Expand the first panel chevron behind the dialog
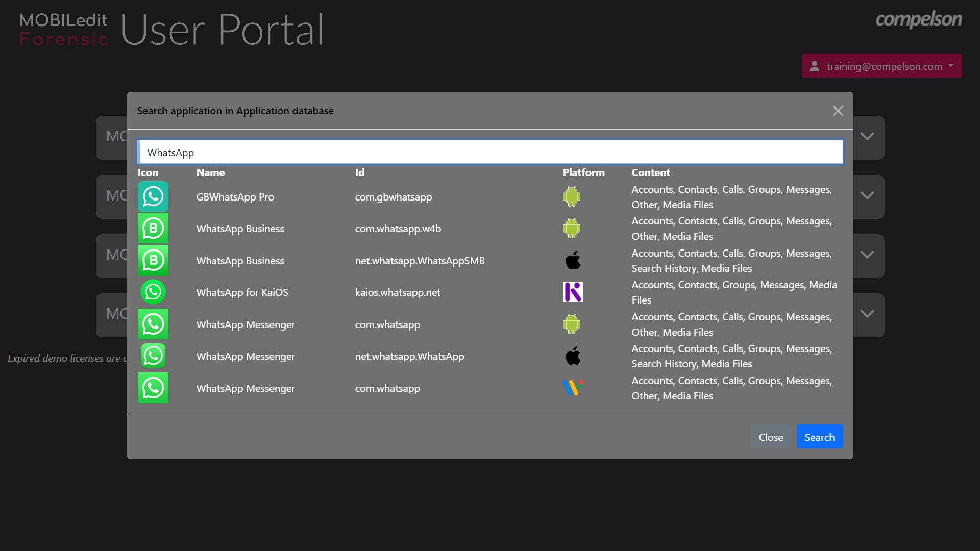The image size is (980, 551). (867, 136)
